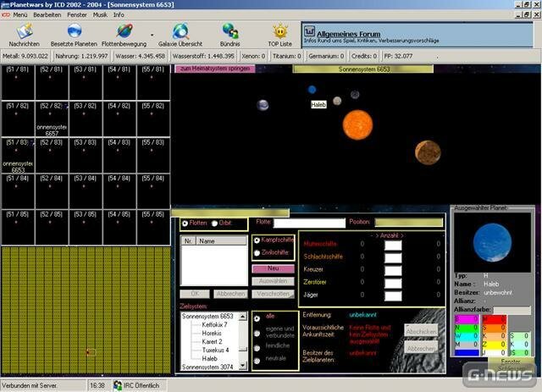This screenshot has height=392, width=542.
Task: Select the Earth-like planet on the left
Action: coord(263,105)
